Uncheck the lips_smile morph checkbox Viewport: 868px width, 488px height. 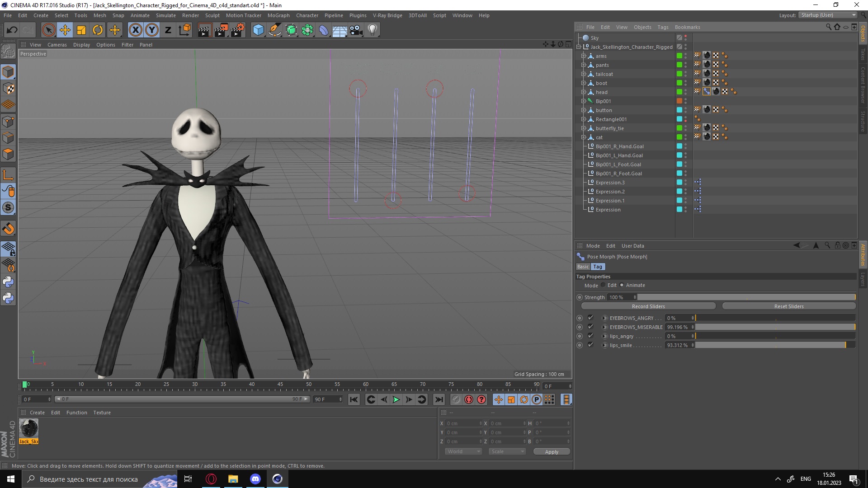pyautogui.click(x=590, y=345)
